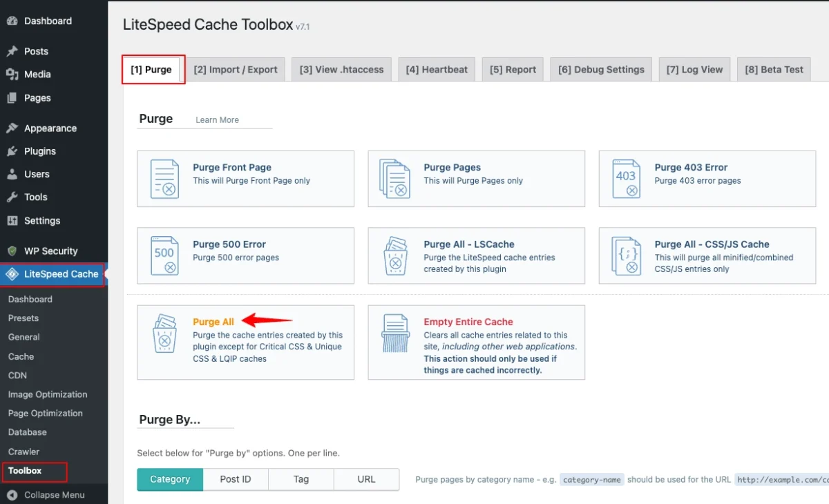Click the Purge 403 Error title
The width and height of the screenshot is (829, 504).
coord(691,167)
